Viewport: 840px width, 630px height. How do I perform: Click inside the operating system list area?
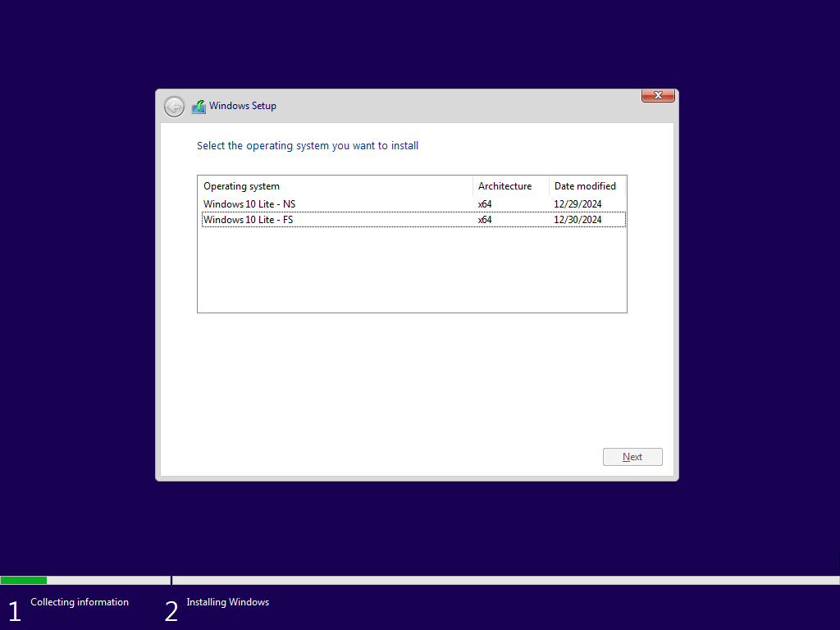point(410,271)
